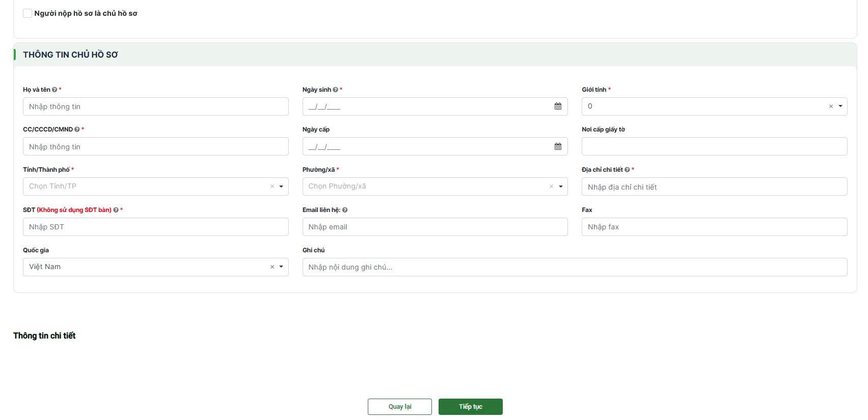Click help icon beside Email liên hệ
This screenshot has height=420, width=868.
point(345,210)
